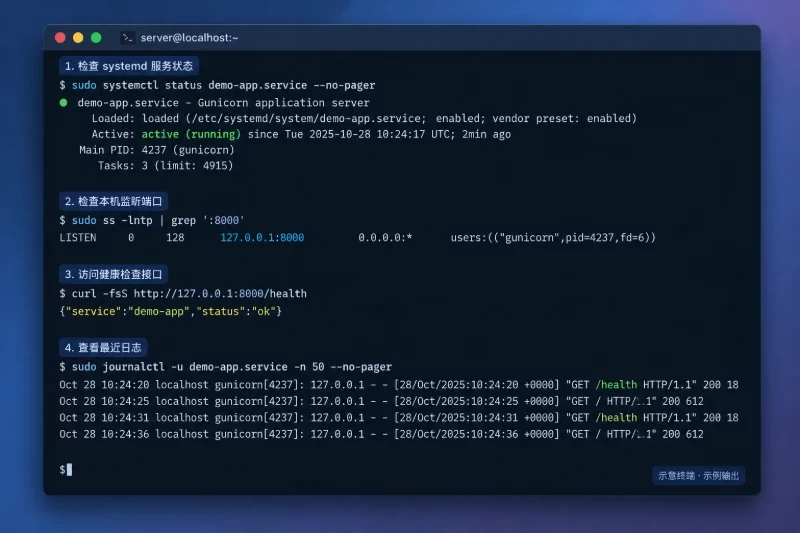Minimize terminal using the yellow button
The width and height of the screenshot is (800, 533).
click(x=78, y=38)
